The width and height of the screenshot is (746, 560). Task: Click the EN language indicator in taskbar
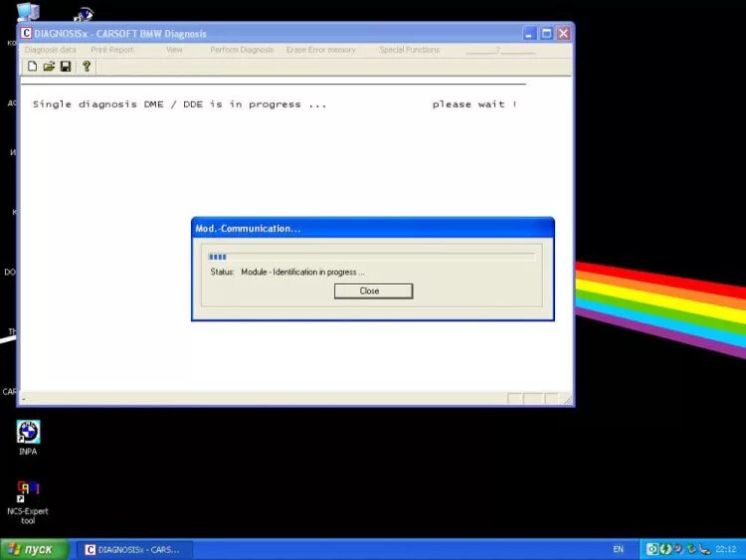click(618, 549)
